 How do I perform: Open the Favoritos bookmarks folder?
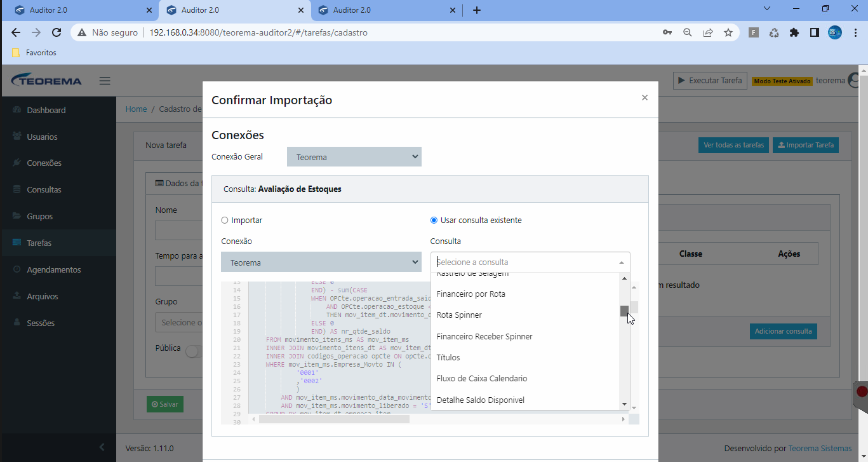[34, 53]
